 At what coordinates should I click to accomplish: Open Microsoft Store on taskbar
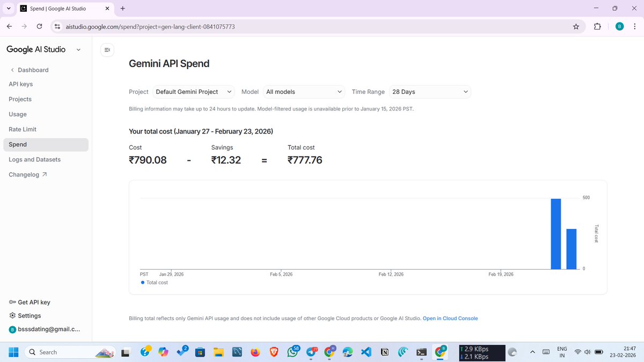(200, 352)
